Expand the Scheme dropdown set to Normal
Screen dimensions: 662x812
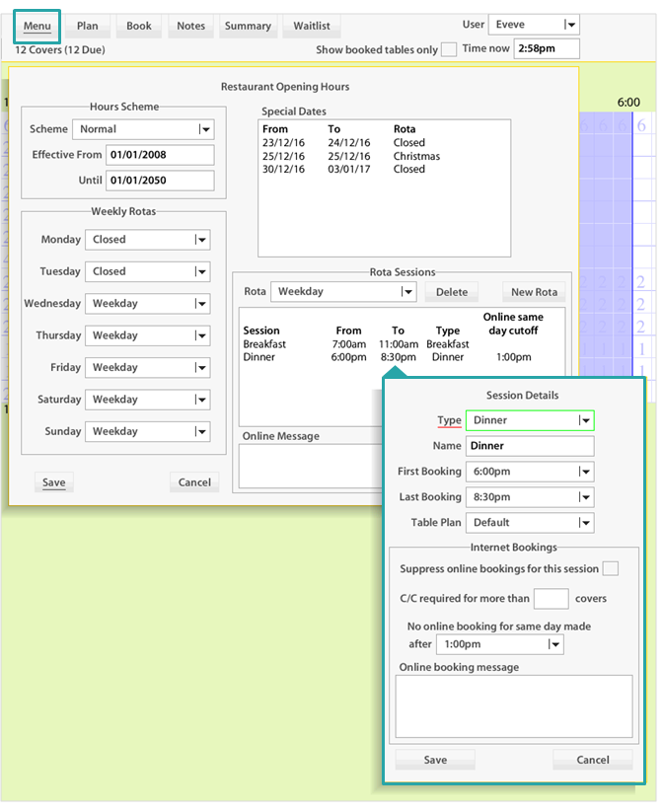[x=143, y=129]
